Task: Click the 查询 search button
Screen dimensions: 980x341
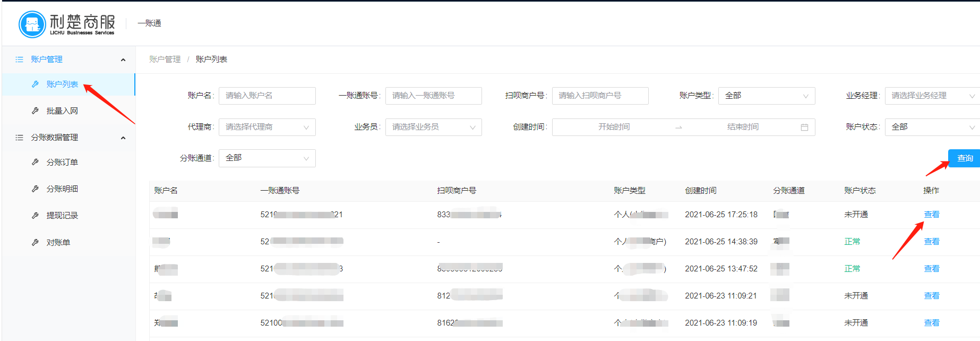Action: 964,158
